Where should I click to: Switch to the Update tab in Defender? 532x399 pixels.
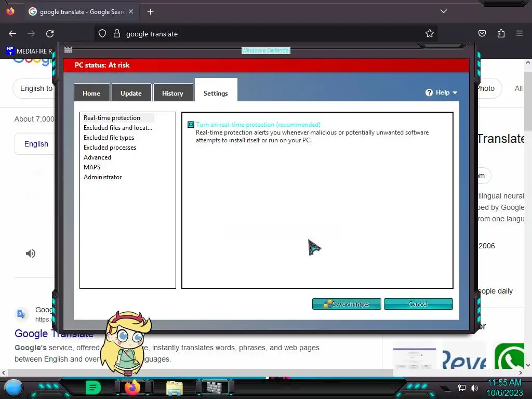point(131,93)
